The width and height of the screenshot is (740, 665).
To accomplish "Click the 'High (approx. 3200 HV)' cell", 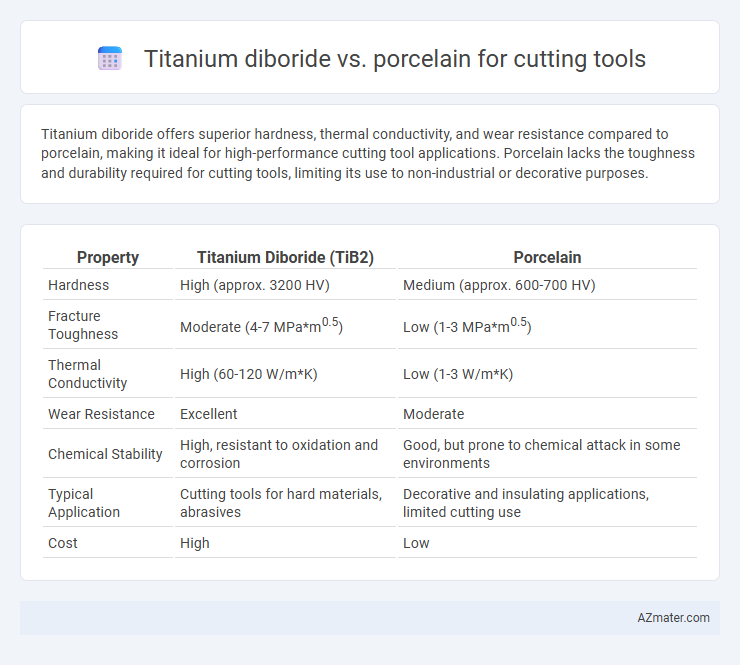I will pos(254,285).
